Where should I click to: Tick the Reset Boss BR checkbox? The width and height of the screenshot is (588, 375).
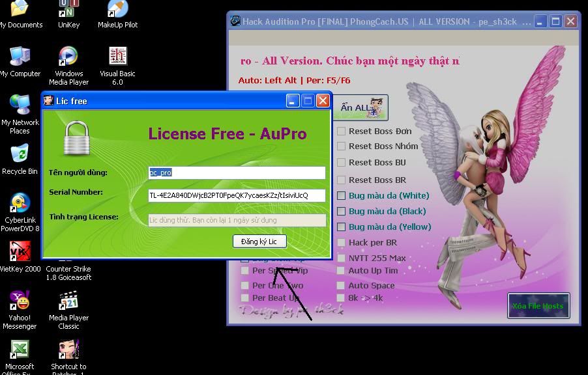click(341, 180)
